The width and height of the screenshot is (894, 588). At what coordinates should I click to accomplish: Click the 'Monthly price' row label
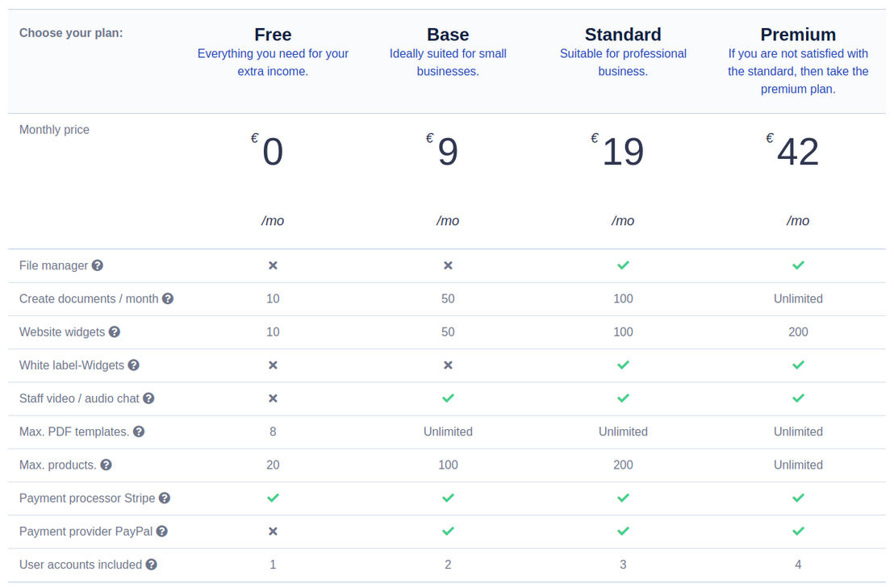click(x=54, y=130)
